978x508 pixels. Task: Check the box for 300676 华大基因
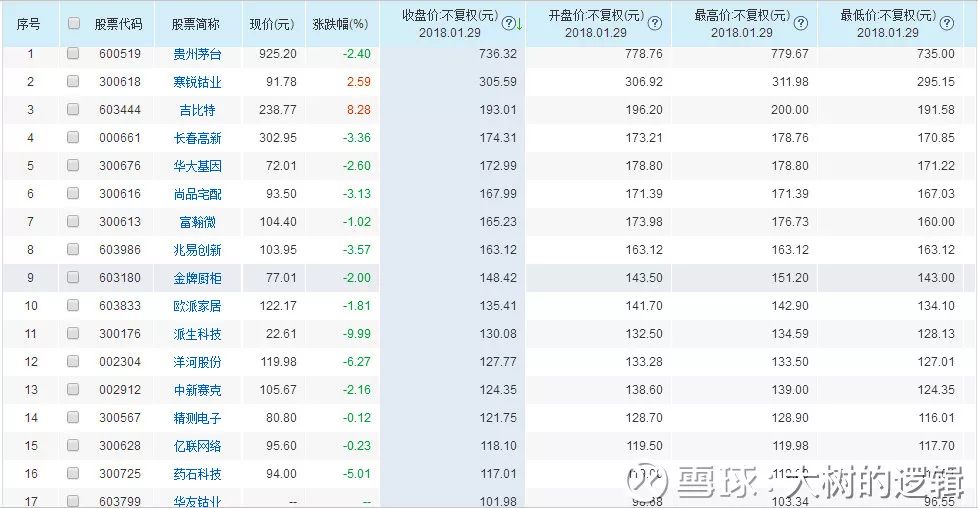[x=73, y=165]
